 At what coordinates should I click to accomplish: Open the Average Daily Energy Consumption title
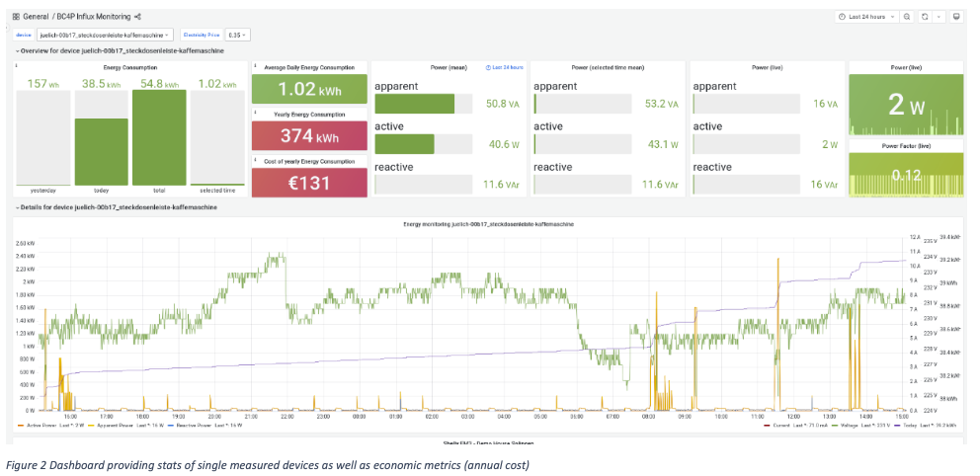pos(309,67)
